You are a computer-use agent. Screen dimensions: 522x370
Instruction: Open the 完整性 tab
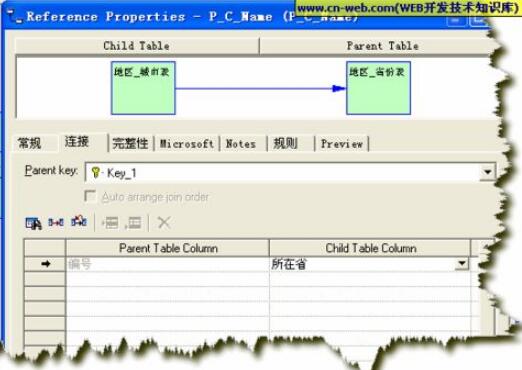(x=130, y=144)
